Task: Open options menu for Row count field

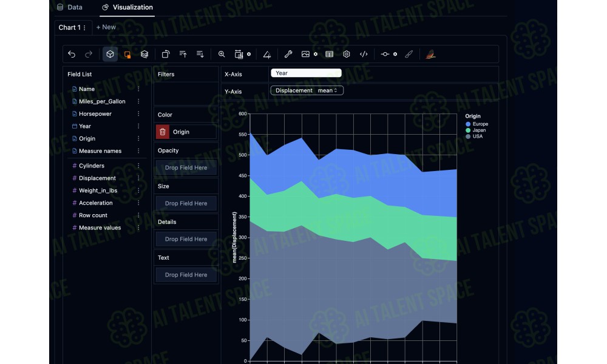Action: 138,215
